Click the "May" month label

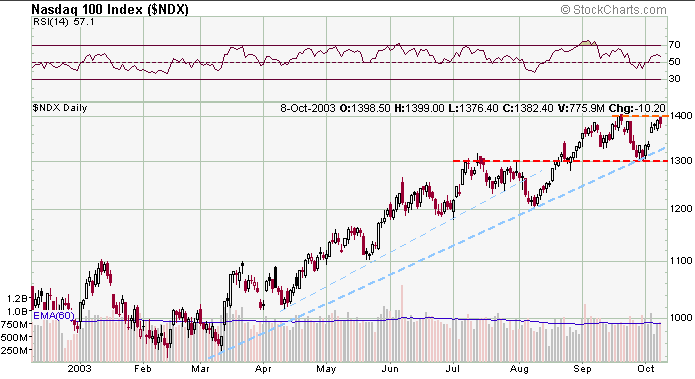pos(326,369)
